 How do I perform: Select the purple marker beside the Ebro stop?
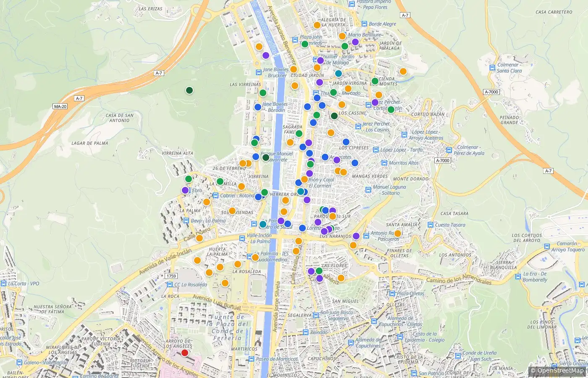[x=185, y=190]
